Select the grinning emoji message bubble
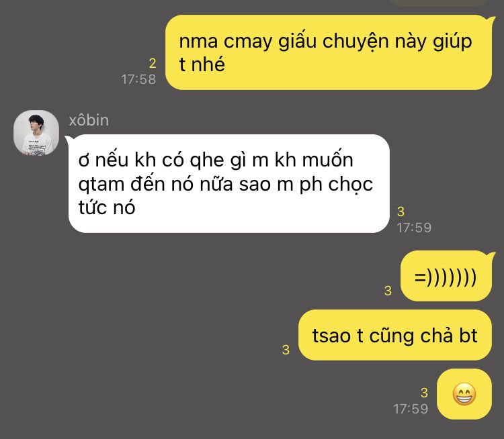 pyautogui.click(x=464, y=394)
